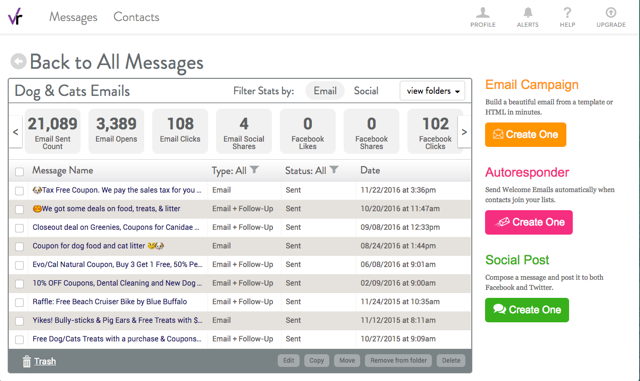640x381 pixels.
Task: Click the VR logo icon
Action: 16,16
